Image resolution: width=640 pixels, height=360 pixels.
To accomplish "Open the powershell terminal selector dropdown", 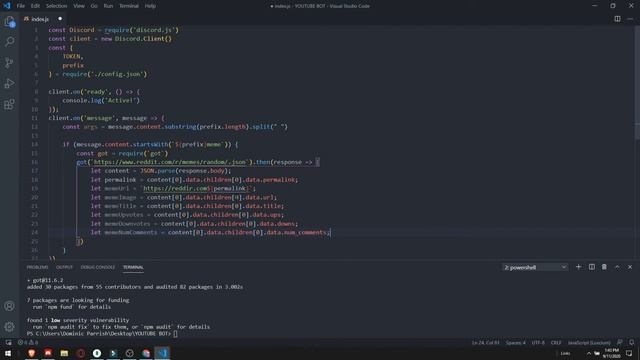I will pos(535,267).
